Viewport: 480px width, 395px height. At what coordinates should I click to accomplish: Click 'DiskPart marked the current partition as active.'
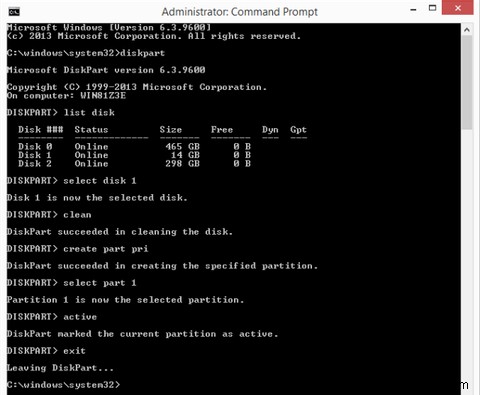coord(143,334)
